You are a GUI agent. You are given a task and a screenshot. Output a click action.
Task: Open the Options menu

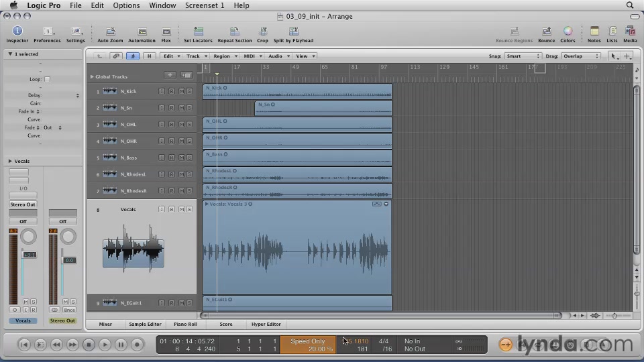(126, 5)
